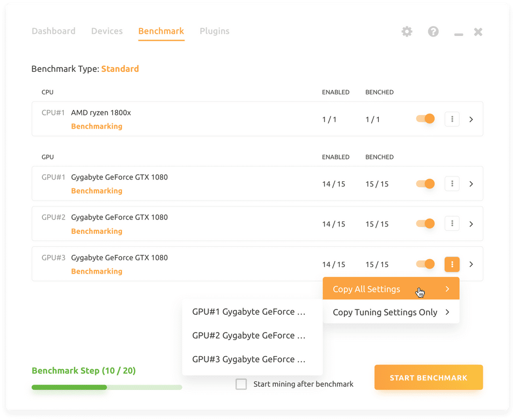Expand GPU#3 row details chevron
515x420 pixels.
[x=471, y=264]
